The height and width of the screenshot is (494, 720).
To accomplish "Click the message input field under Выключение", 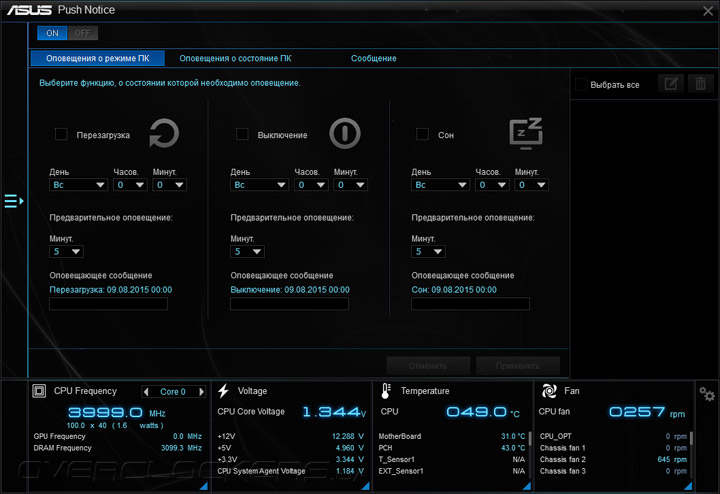I will pyautogui.click(x=289, y=304).
